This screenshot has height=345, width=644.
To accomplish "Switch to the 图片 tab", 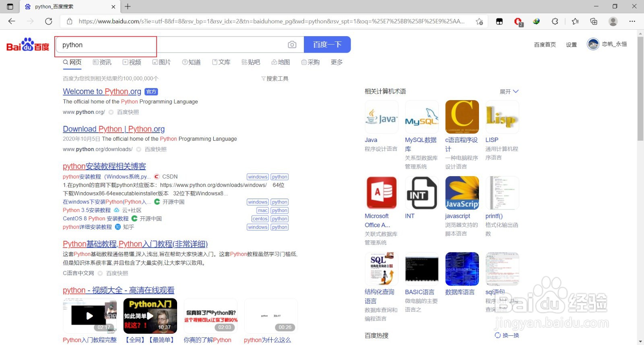I will coord(161,62).
